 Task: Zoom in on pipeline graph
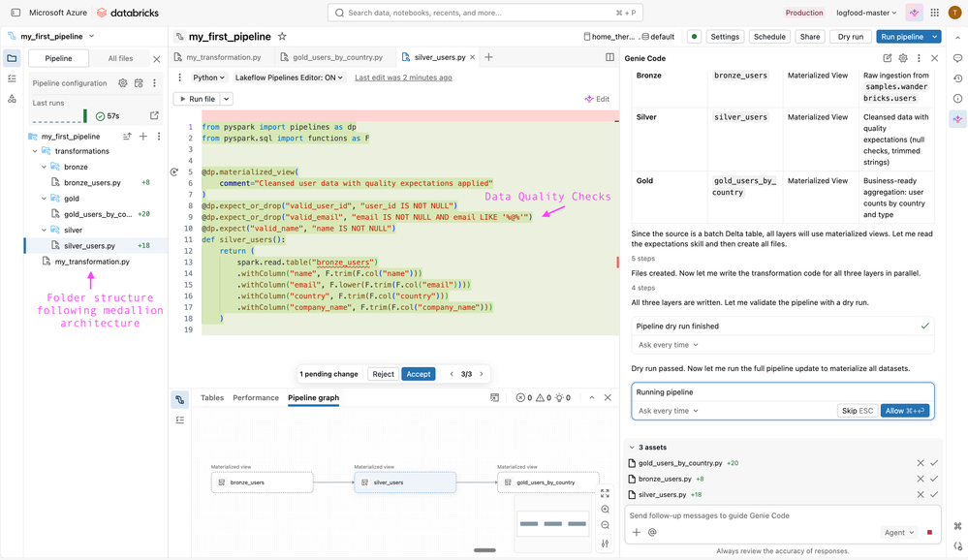pos(605,510)
